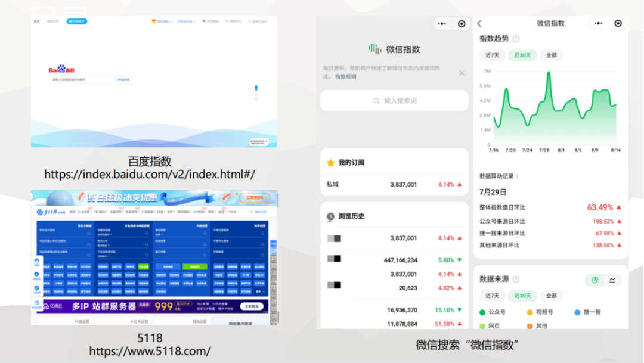Click blue pill button in Baidu Index nav
This screenshot has width=644, height=363.
77,21
